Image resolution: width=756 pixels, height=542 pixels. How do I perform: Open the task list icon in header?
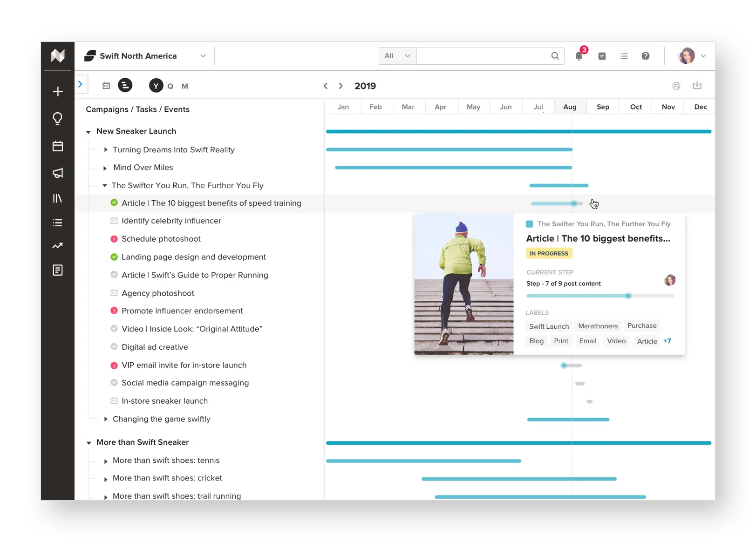pos(624,56)
